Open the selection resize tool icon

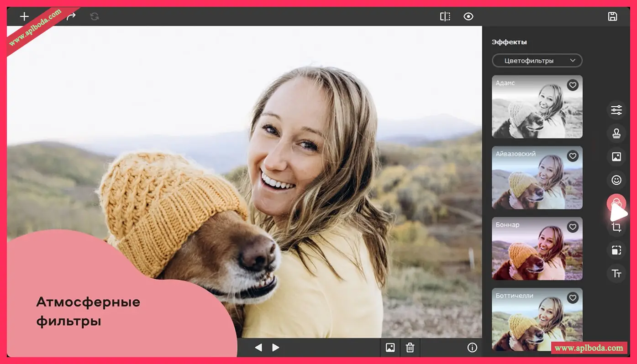coord(616,250)
